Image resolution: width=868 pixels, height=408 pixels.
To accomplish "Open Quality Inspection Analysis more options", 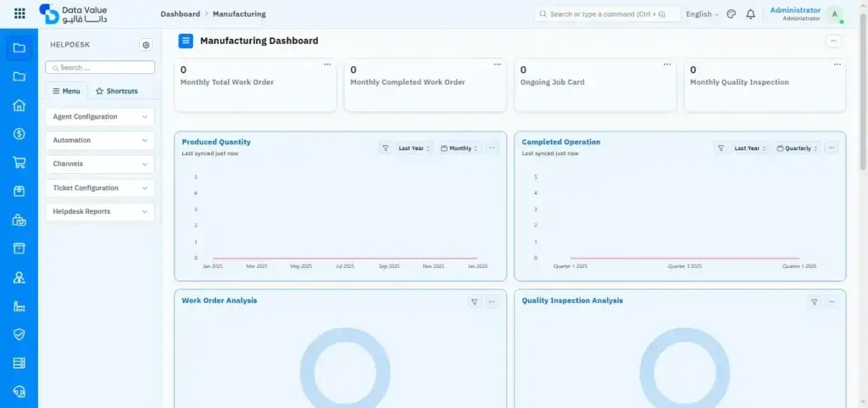I will [832, 302].
